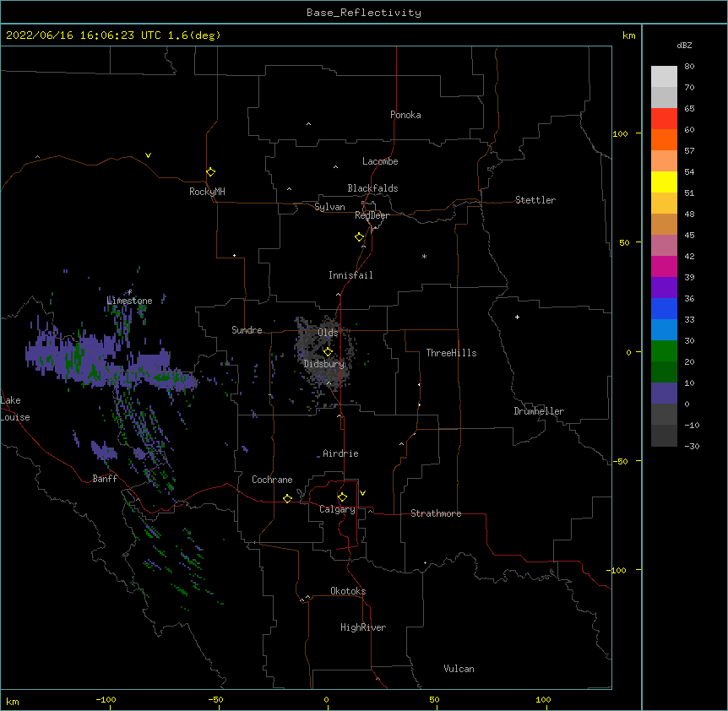Screen dimensions: 728x711
Task: Click the yellow diamond marker above RockyMH
Action: [210, 172]
